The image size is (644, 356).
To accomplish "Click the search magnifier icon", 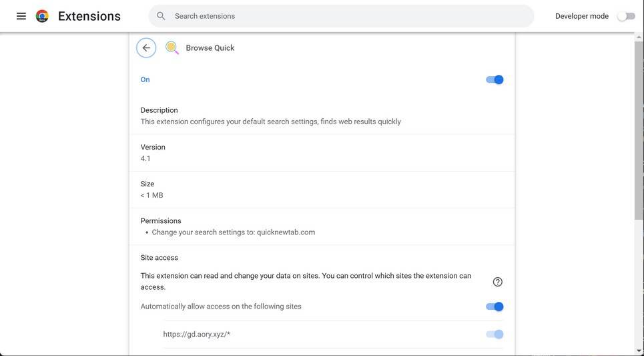I will [161, 16].
